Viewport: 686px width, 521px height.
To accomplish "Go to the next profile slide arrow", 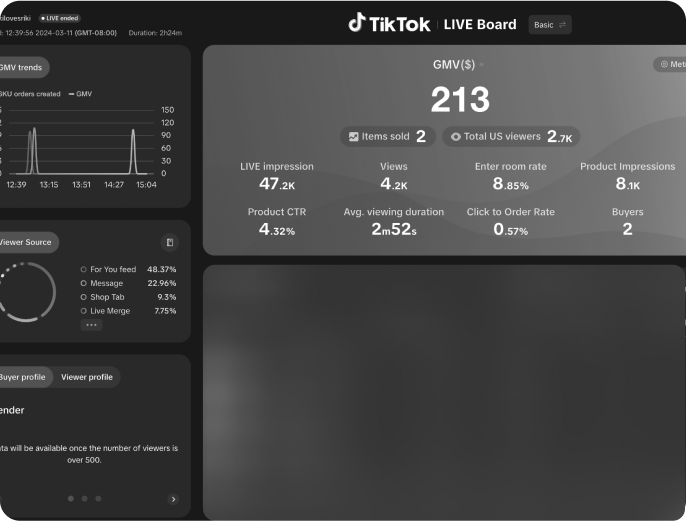I will click(173, 499).
